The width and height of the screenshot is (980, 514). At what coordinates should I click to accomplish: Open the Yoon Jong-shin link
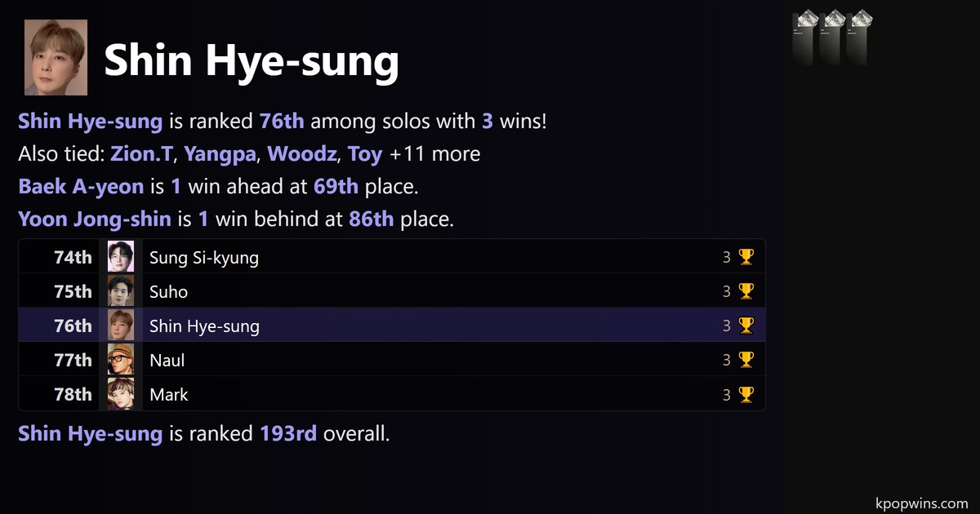click(95, 219)
